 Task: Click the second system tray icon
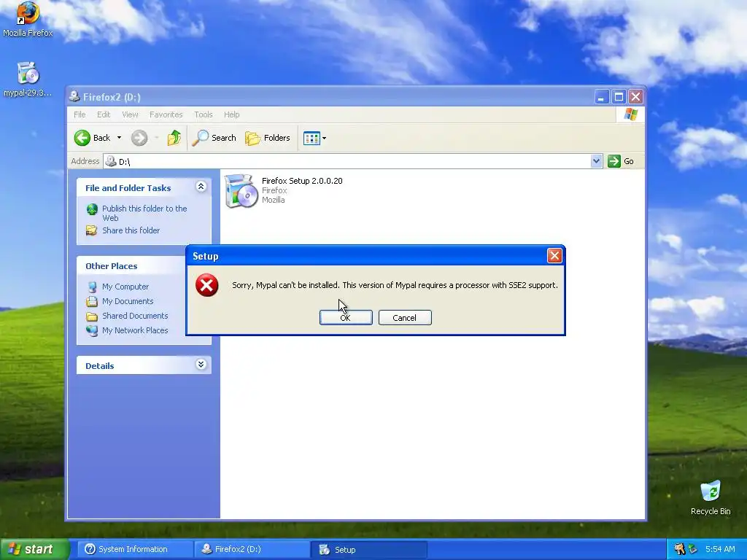[693, 549]
